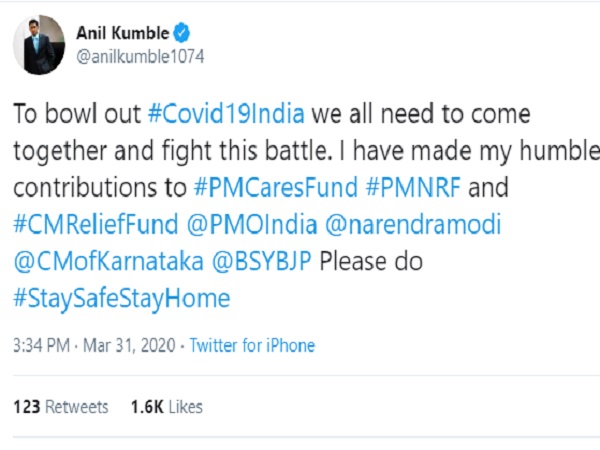Click the 3:34 PM timestamp
600x450 pixels.
click(x=38, y=346)
